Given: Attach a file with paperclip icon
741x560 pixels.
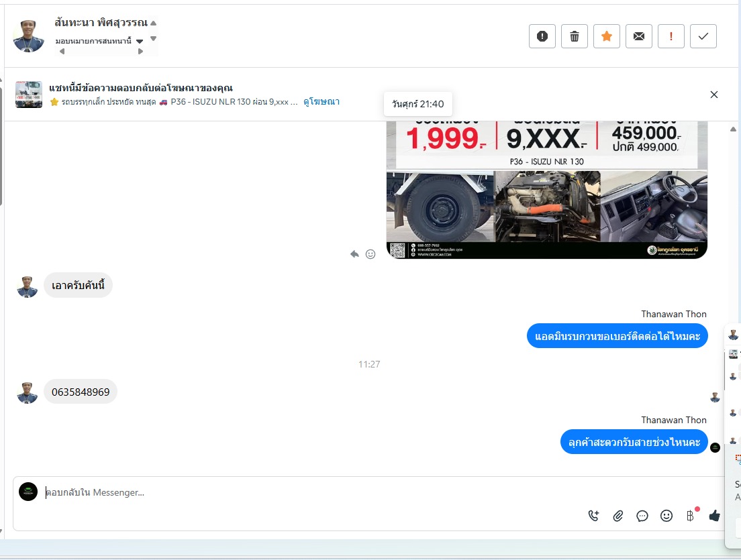Looking at the screenshot, I should pos(617,516).
